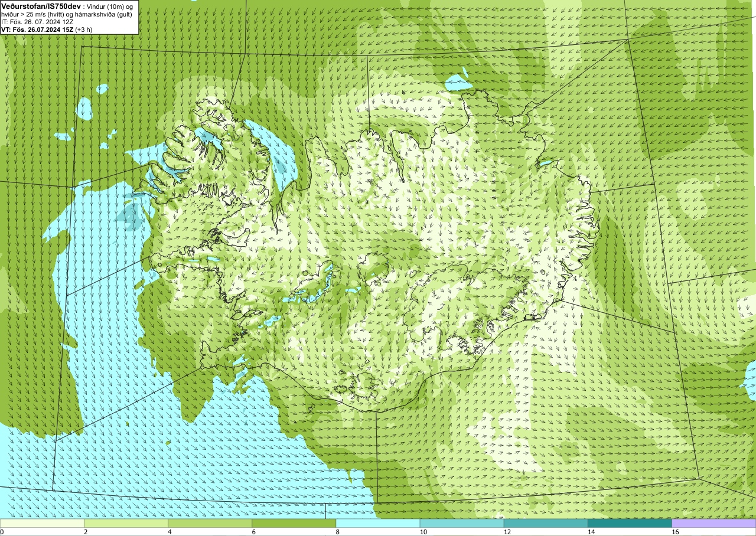Click the aqua 10–12 m/s legend swatch
756x536 pixels.
tap(462, 523)
